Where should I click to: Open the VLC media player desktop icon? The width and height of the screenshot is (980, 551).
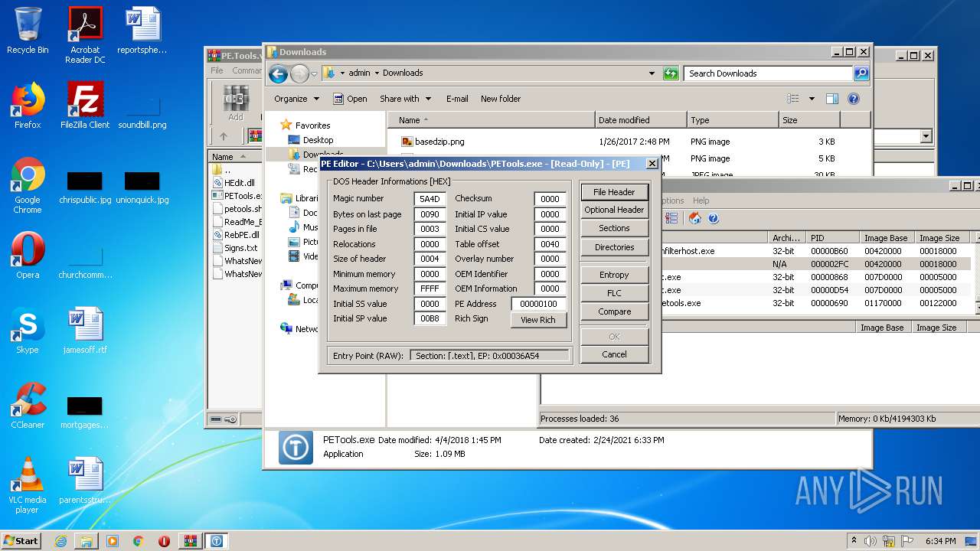(28, 486)
